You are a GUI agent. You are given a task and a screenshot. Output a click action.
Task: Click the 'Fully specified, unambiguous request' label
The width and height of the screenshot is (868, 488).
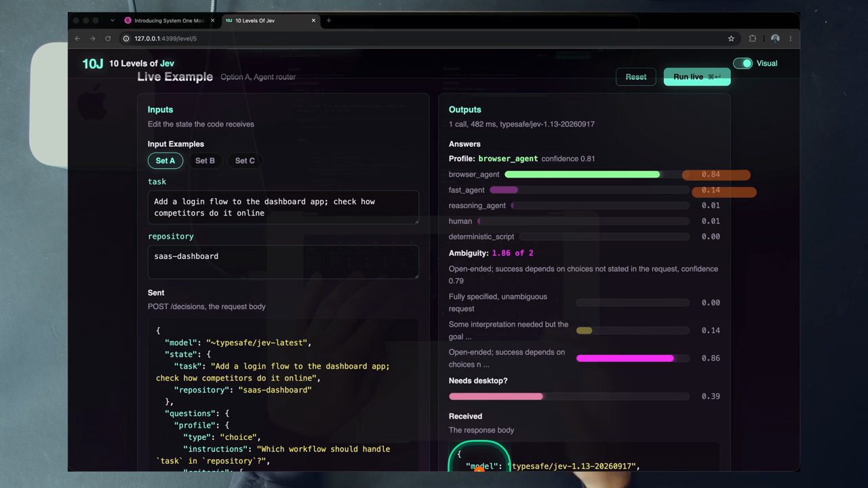coord(498,303)
